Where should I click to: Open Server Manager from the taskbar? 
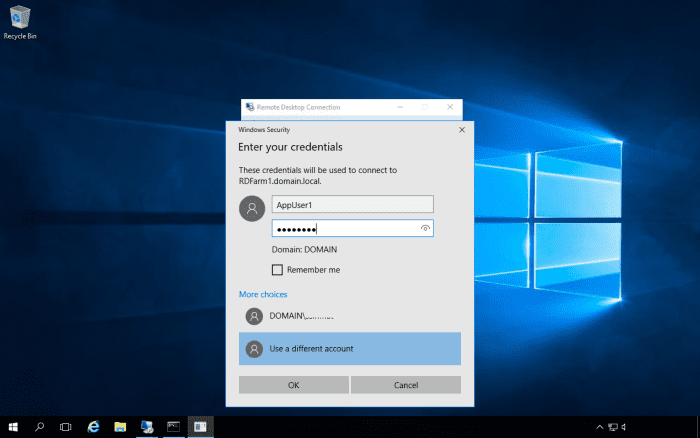(x=147, y=426)
